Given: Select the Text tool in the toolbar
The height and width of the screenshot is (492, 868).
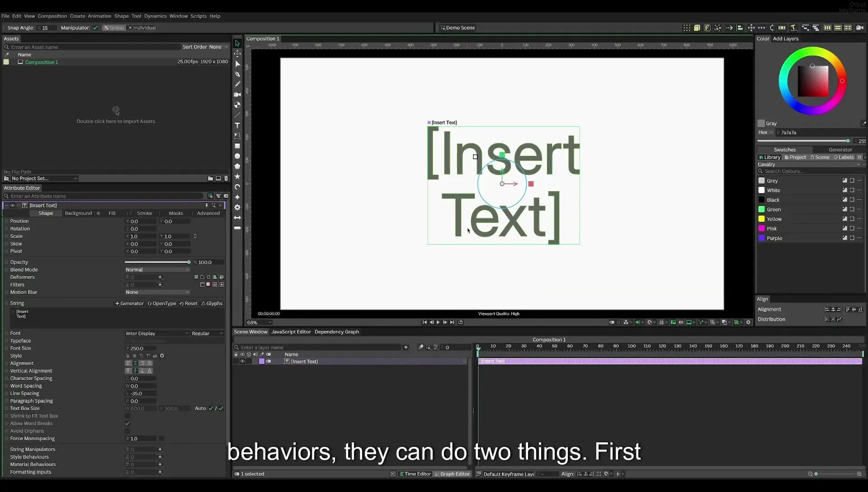Looking at the screenshot, I should pyautogui.click(x=237, y=125).
